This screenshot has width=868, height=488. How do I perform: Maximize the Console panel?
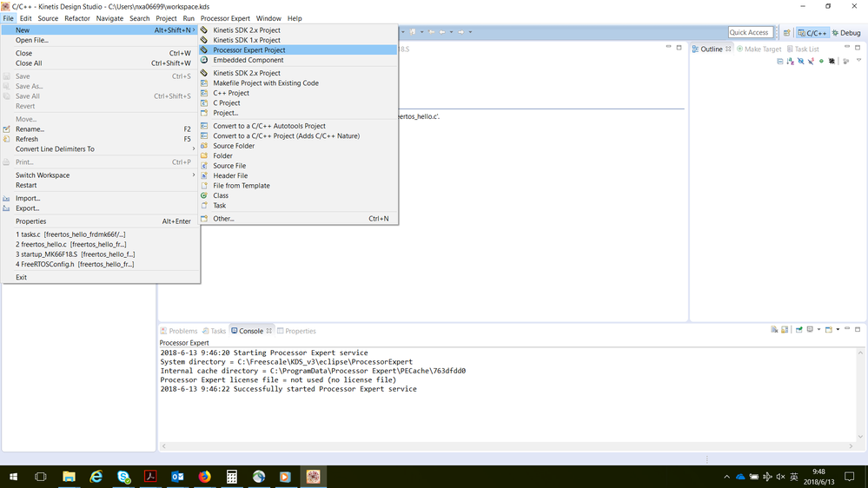pyautogui.click(x=858, y=329)
